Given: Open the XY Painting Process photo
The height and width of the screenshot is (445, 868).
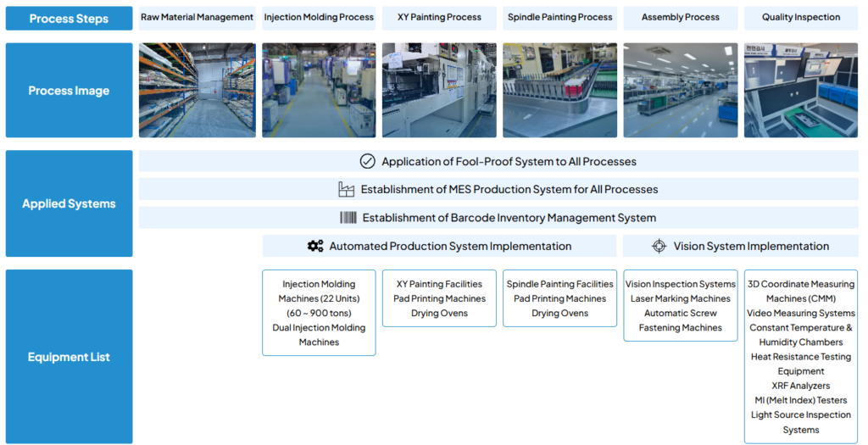Looking at the screenshot, I should point(439,91).
